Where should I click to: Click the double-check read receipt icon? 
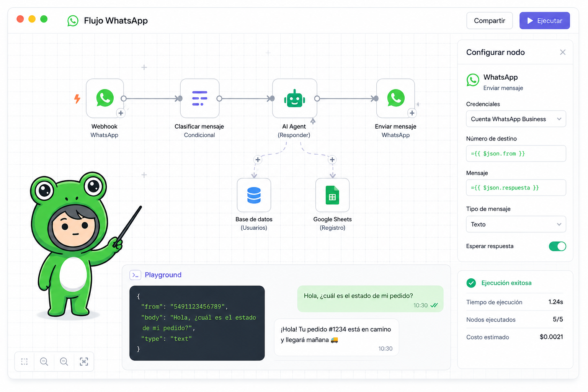(434, 305)
